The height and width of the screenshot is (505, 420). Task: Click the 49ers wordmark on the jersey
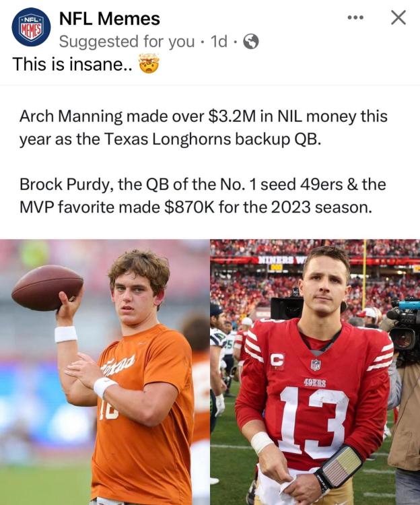(315, 382)
